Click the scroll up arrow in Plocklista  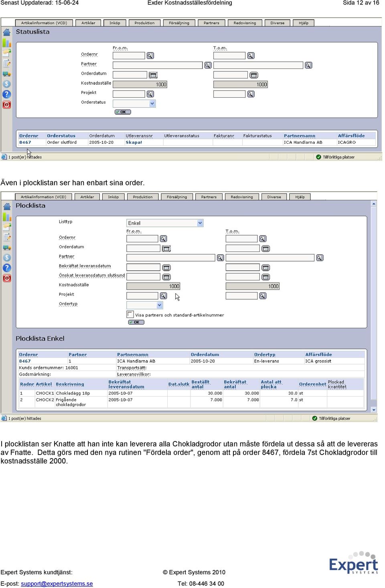tap(374, 204)
